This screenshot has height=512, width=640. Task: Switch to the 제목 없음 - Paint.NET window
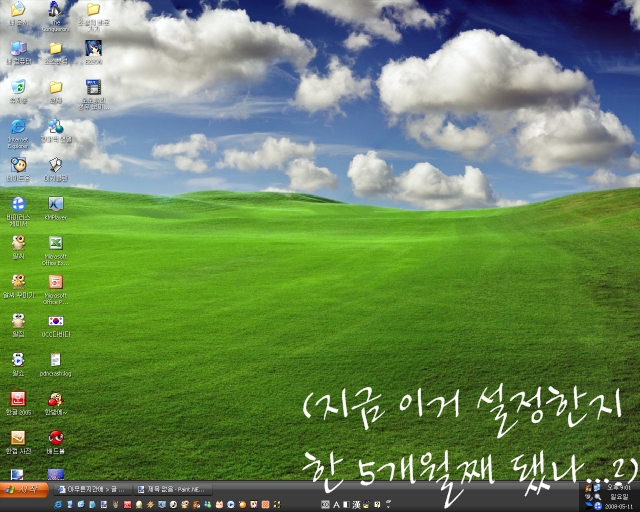[x=174, y=489]
